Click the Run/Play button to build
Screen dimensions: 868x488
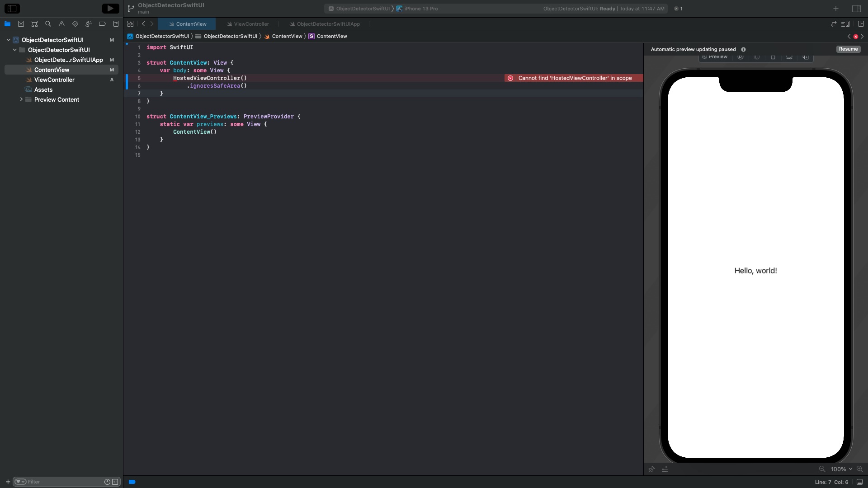pyautogui.click(x=110, y=8)
